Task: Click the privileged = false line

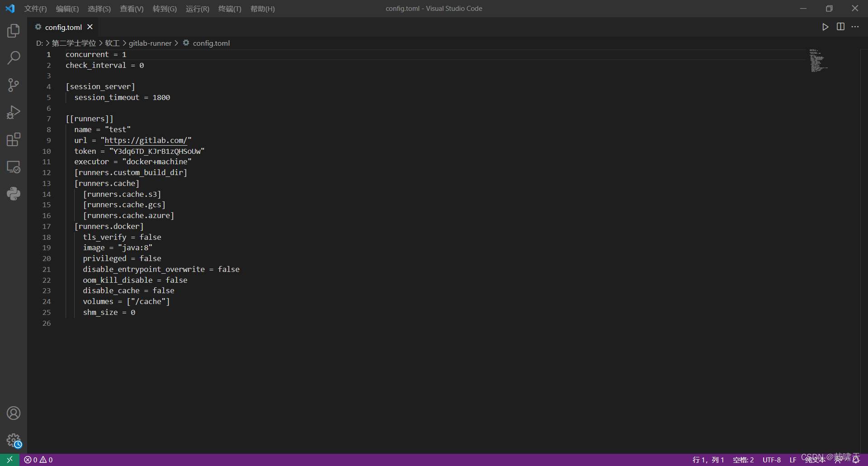Action: (x=122, y=258)
